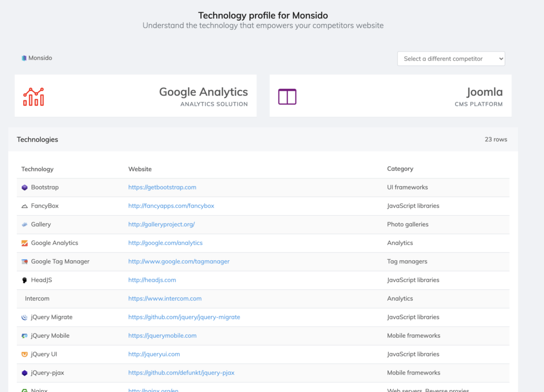Visit the headjs.com link

152,280
